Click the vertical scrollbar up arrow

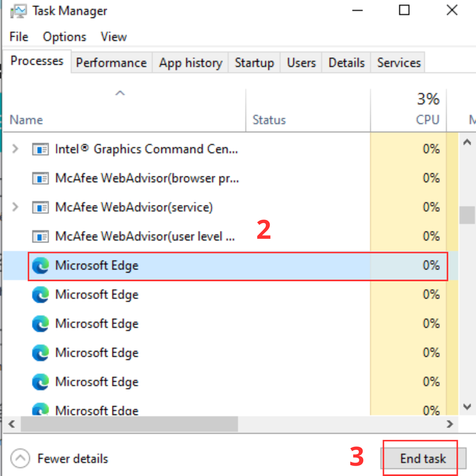467,142
